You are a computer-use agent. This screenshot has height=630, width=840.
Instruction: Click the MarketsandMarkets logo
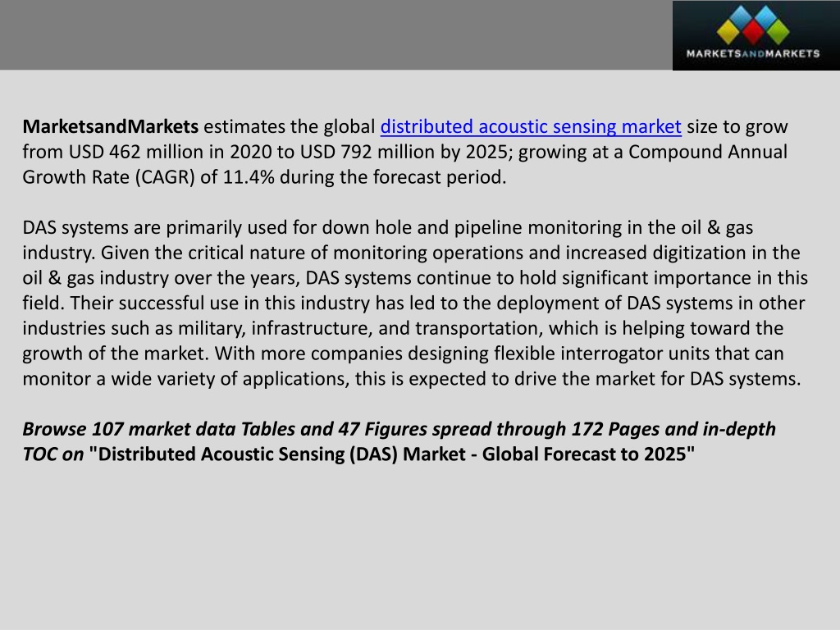click(756, 35)
